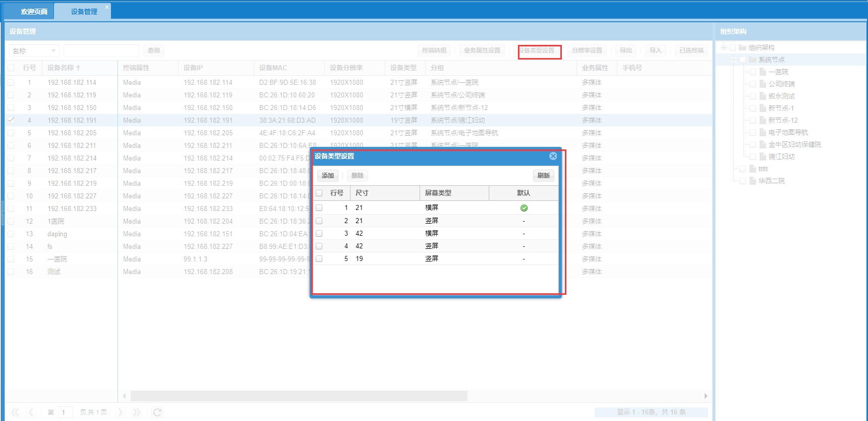Viewport: 868px width, 421px height.
Task: Select 电子地图导航 node in organization tree
Action: (x=788, y=132)
